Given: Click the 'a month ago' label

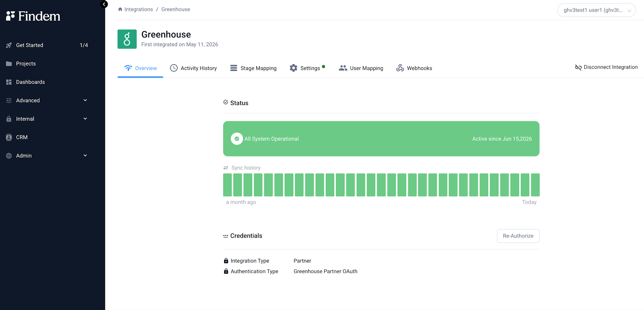Looking at the screenshot, I should pyautogui.click(x=241, y=202).
